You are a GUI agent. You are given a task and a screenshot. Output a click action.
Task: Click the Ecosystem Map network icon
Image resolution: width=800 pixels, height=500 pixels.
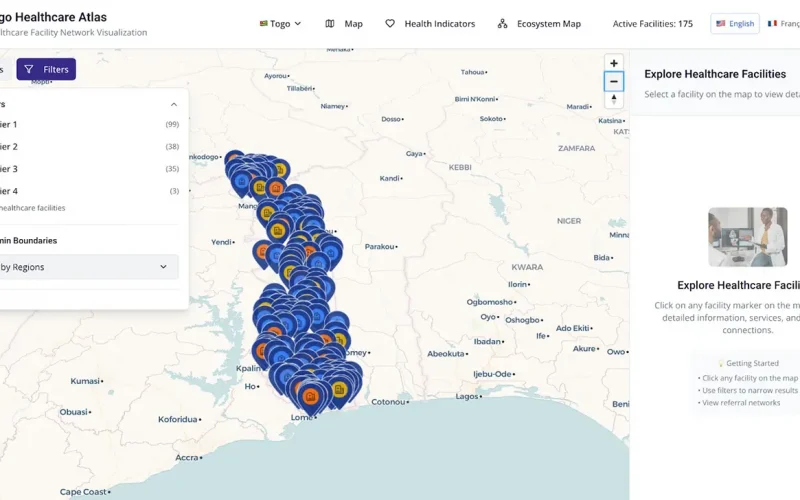[x=502, y=24]
